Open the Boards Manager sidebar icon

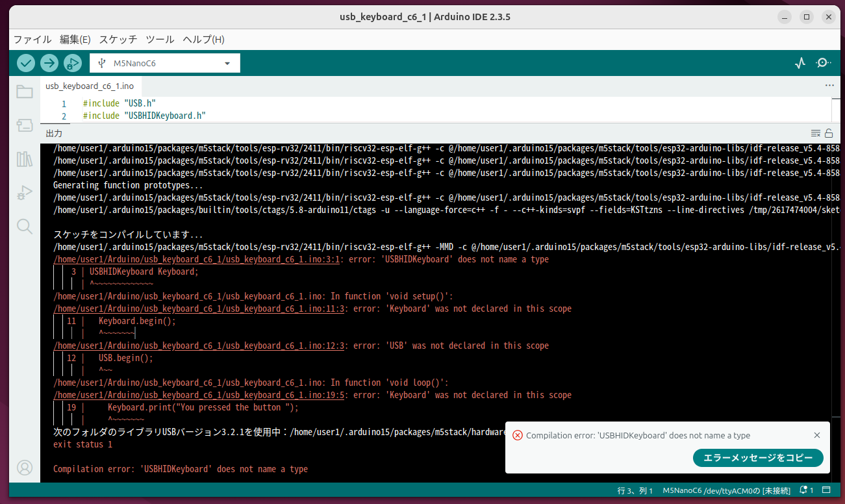[x=25, y=125]
